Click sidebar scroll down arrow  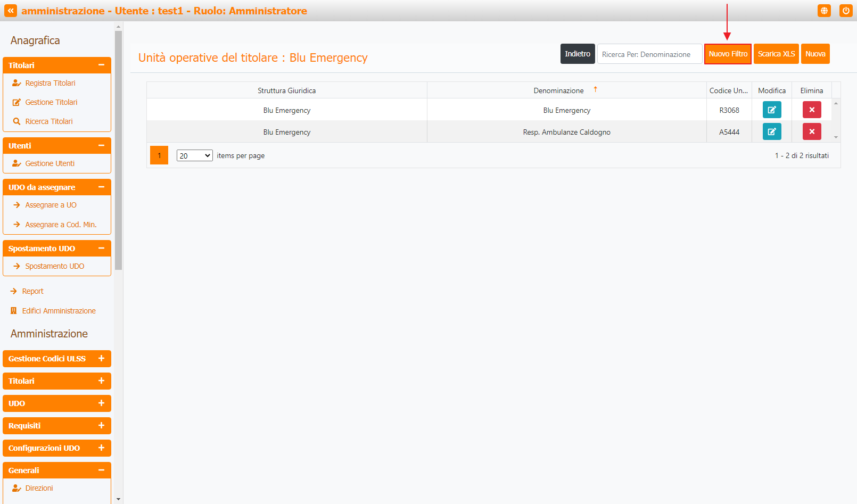[118, 499]
